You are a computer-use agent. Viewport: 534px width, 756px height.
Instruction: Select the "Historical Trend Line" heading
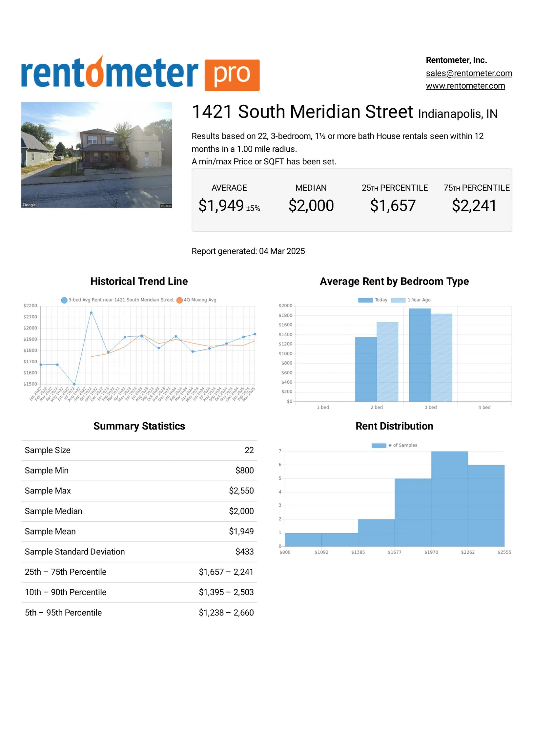click(x=139, y=281)
